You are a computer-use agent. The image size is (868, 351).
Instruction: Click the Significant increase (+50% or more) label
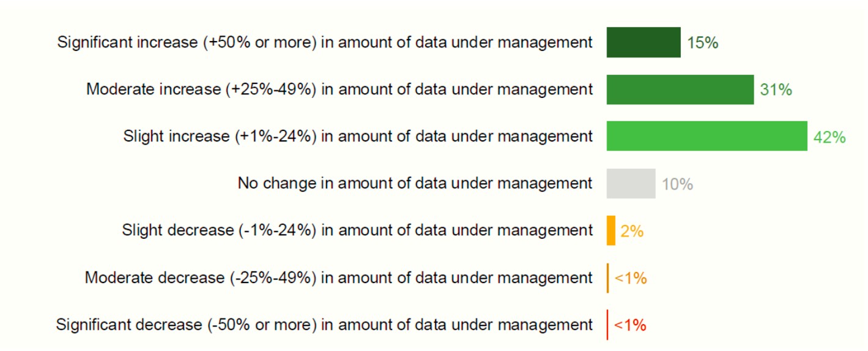(x=325, y=42)
